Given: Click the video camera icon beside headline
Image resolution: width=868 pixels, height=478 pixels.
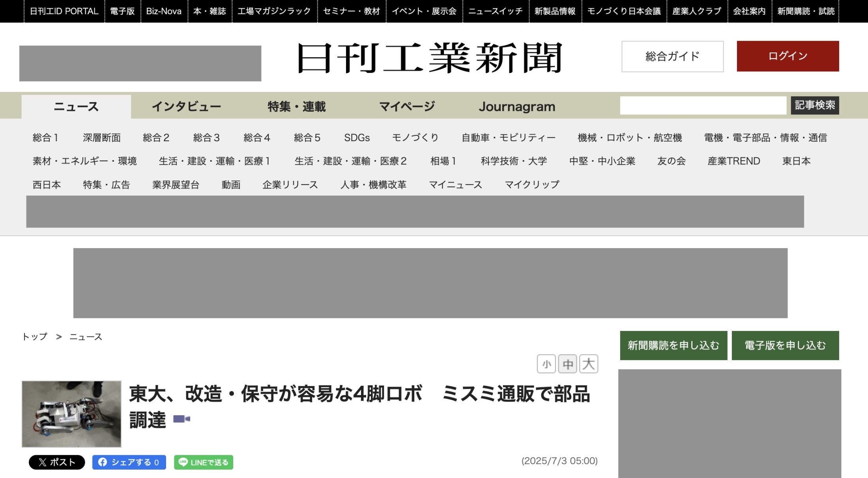Looking at the screenshot, I should click(x=181, y=419).
